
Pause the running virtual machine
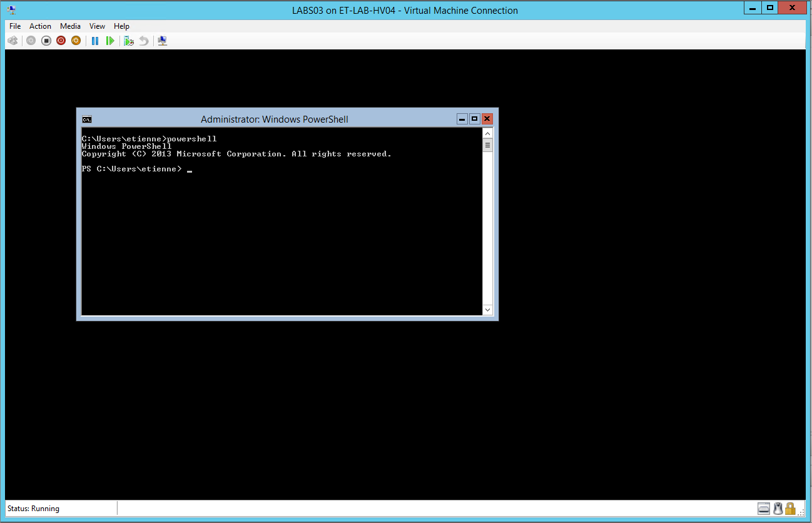coord(94,40)
